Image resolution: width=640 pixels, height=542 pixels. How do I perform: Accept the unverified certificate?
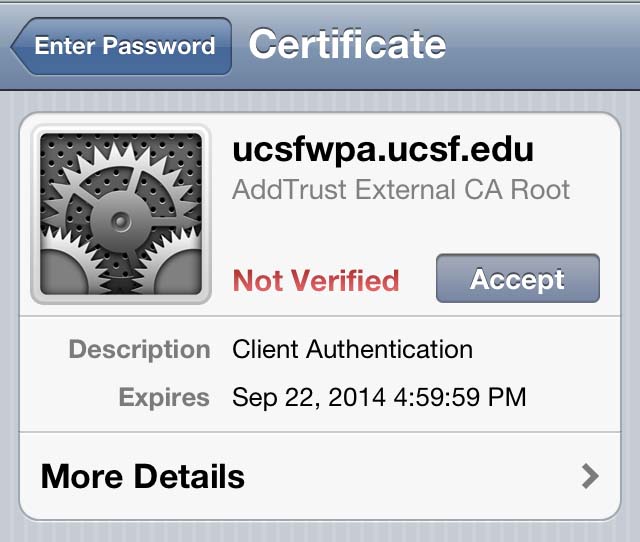coord(518,278)
